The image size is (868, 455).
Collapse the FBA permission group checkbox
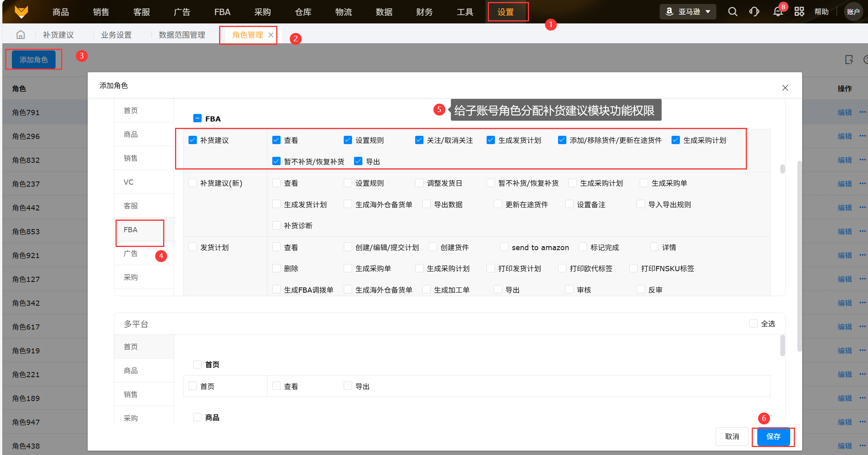[197, 118]
